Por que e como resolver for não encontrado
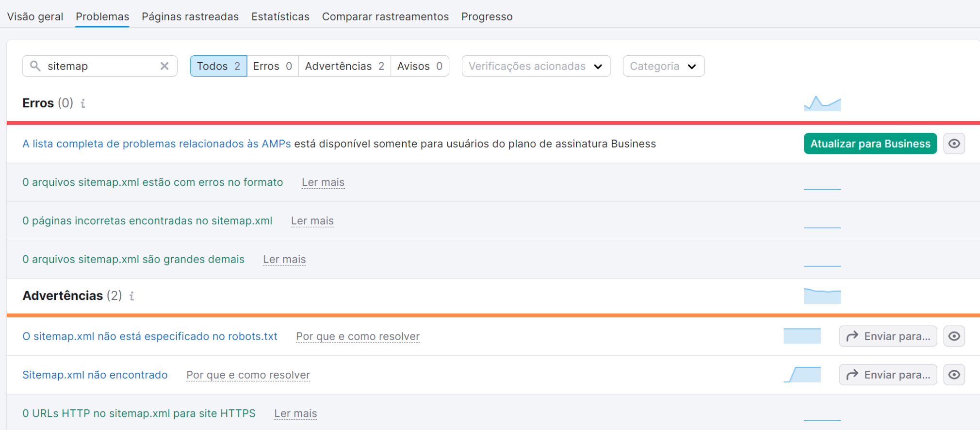The height and width of the screenshot is (430, 980). tap(248, 375)
